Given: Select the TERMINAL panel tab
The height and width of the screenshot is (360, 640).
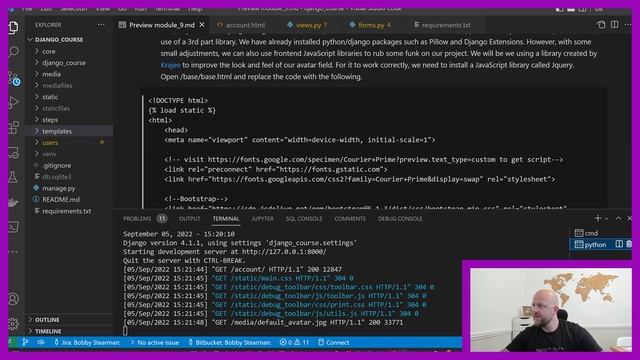Looking at the screenshot, I should point(226,219).
